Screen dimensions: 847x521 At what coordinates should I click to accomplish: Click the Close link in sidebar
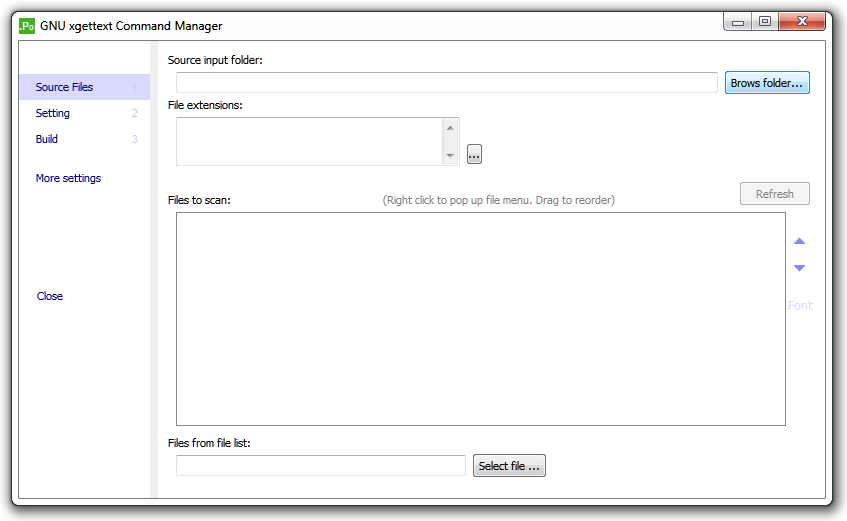coord(50,296)
